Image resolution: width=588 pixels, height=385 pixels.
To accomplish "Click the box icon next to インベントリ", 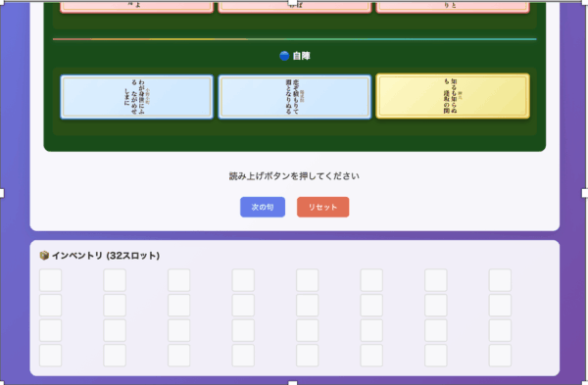I will pos(44,256).
